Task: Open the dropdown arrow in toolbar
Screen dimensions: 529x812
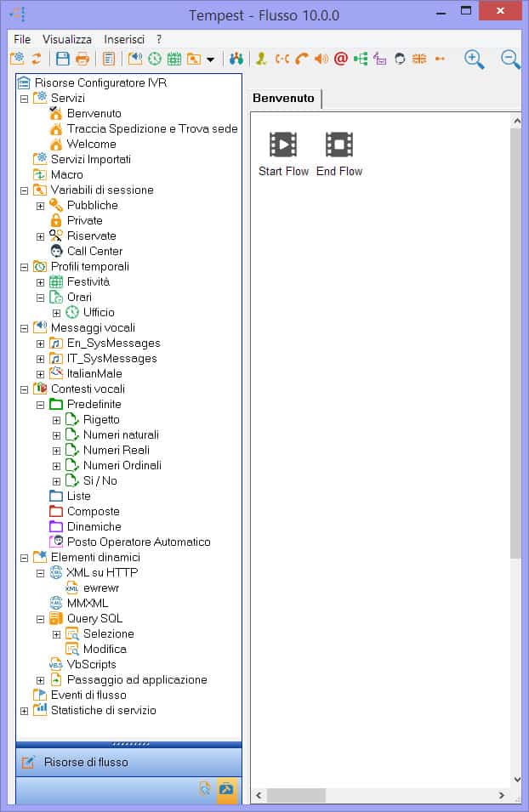Action: click(210, 60)
